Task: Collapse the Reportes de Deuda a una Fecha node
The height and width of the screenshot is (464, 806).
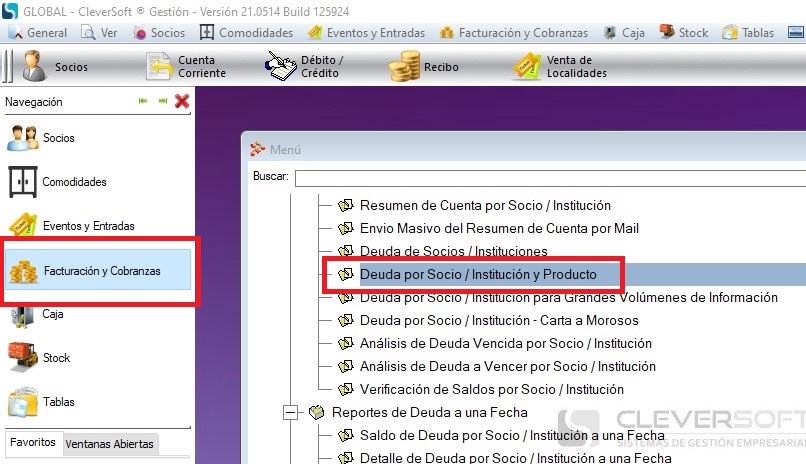Action: click(292, 412)
